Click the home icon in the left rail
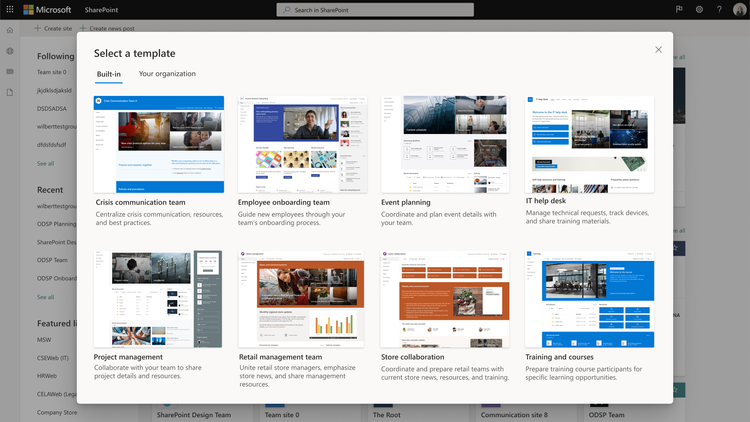Image resolution: width=750 pixels, height=422 pixels. (10, 30)
